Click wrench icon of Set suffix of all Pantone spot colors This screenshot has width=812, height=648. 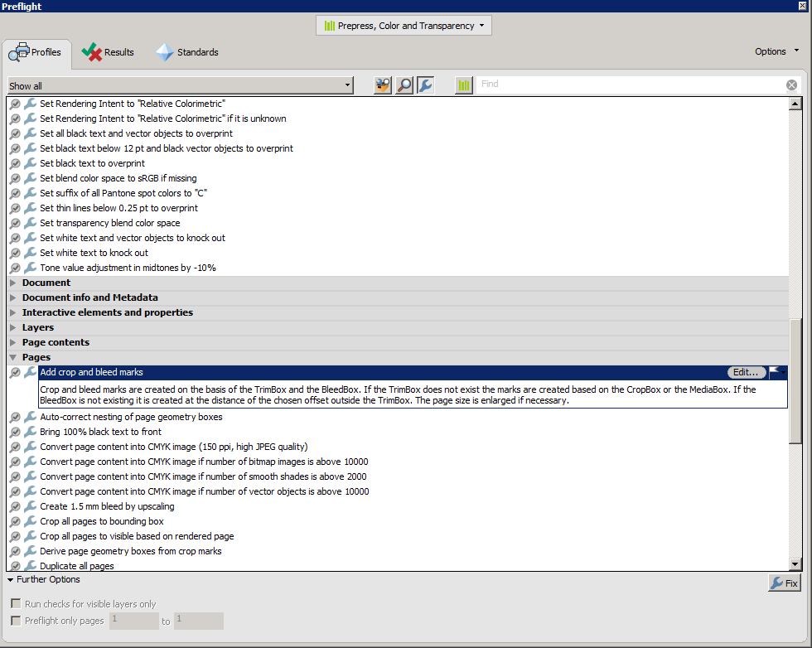point(31,193)
